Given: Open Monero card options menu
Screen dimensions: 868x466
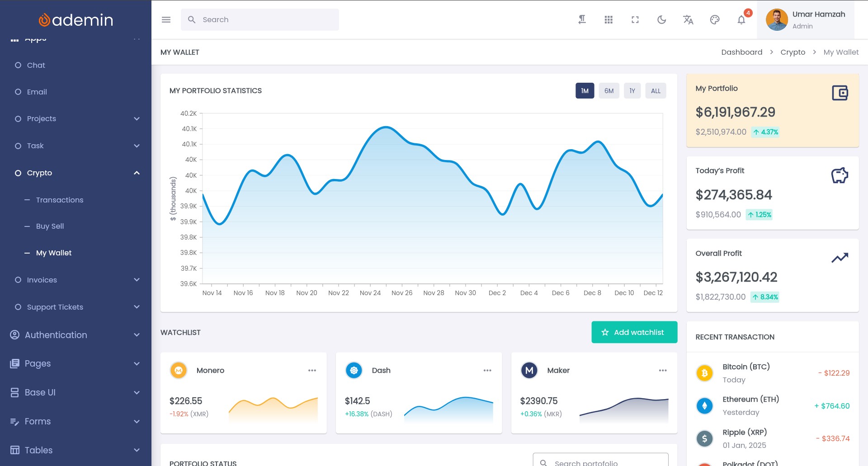Looking at the screenshot, I should [312, 370].
